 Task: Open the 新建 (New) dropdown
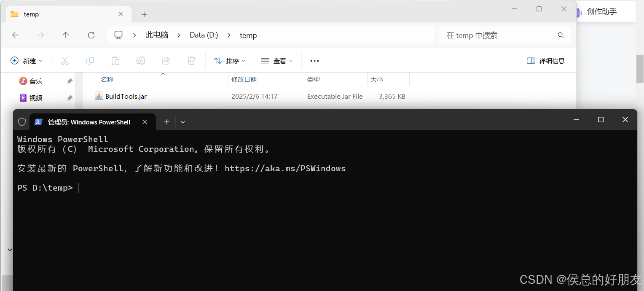point(27,61)
